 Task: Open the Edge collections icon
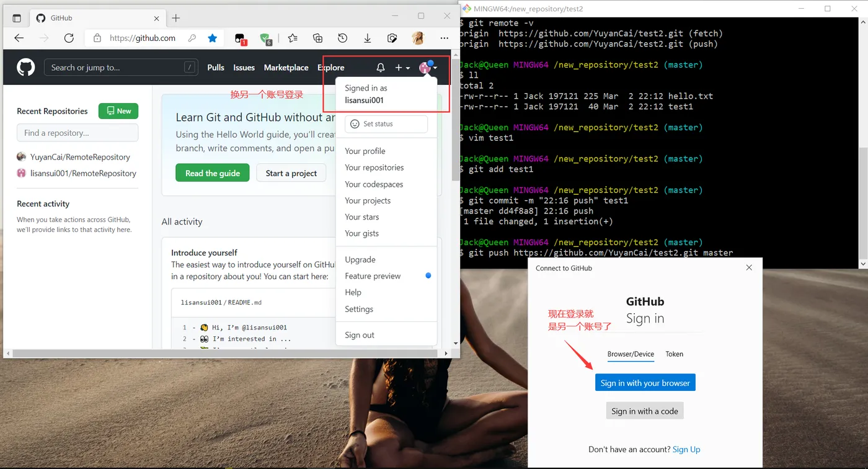(317, 38)
